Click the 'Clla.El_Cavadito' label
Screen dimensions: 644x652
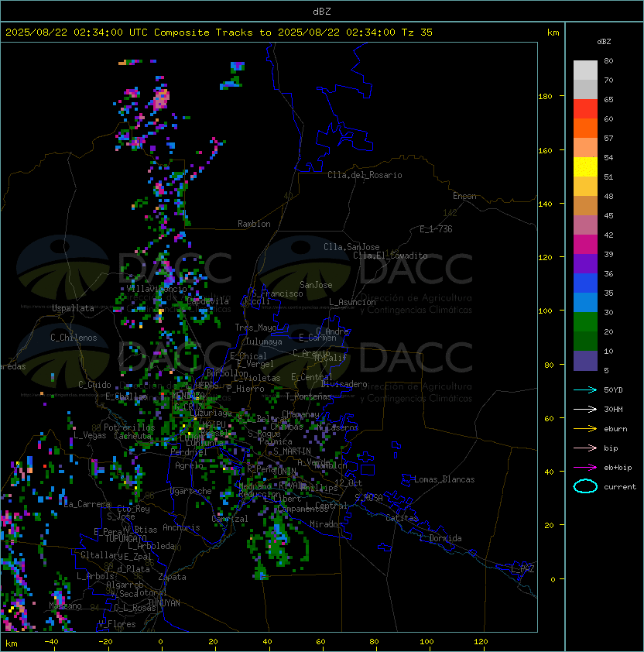[390, 256]
